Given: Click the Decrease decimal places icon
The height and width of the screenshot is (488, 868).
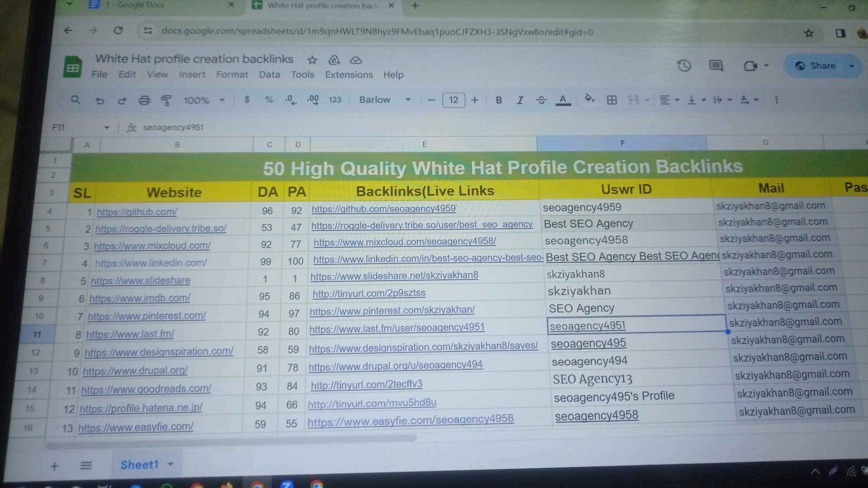Looking at the screenshot, I should 289,100.
